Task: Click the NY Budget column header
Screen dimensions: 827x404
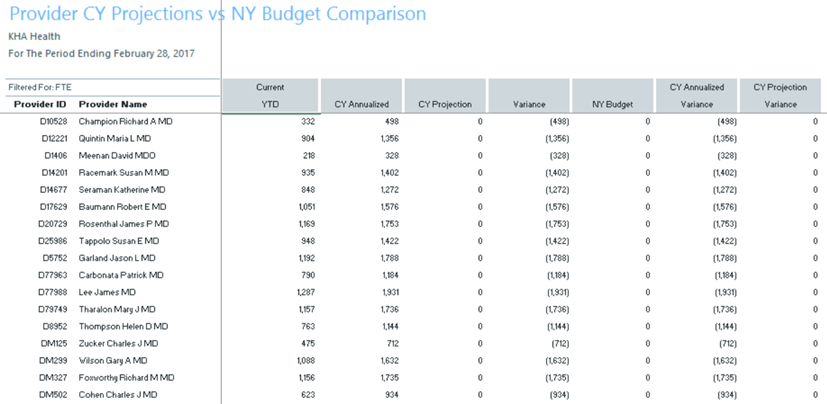Action: (612, 104)
